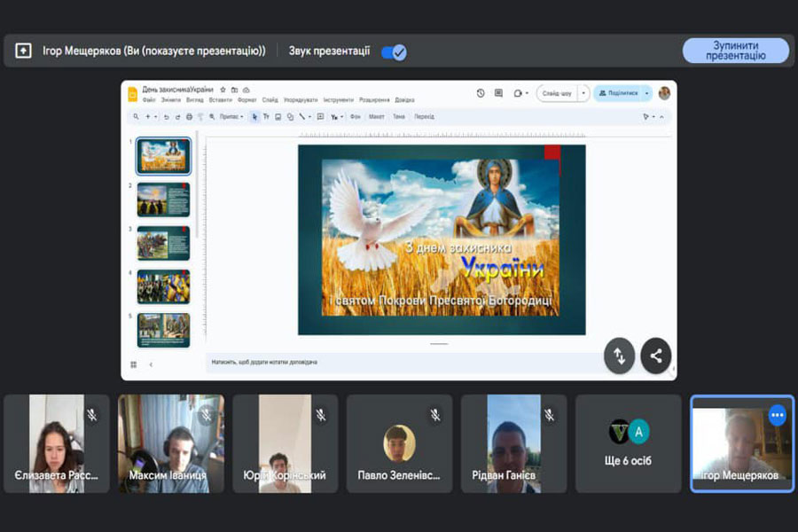
Task: Open the dropdown arrow beside Поділитися
Action: tap(647, 93)
